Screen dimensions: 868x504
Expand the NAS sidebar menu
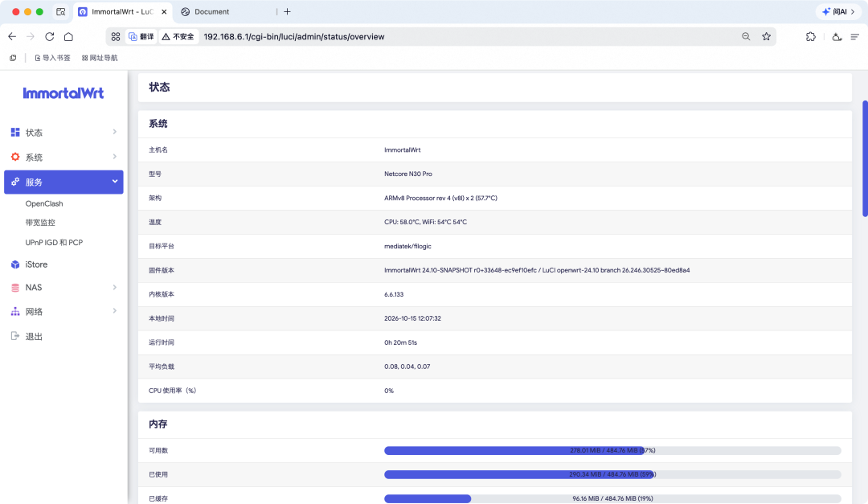coord(63,288)
